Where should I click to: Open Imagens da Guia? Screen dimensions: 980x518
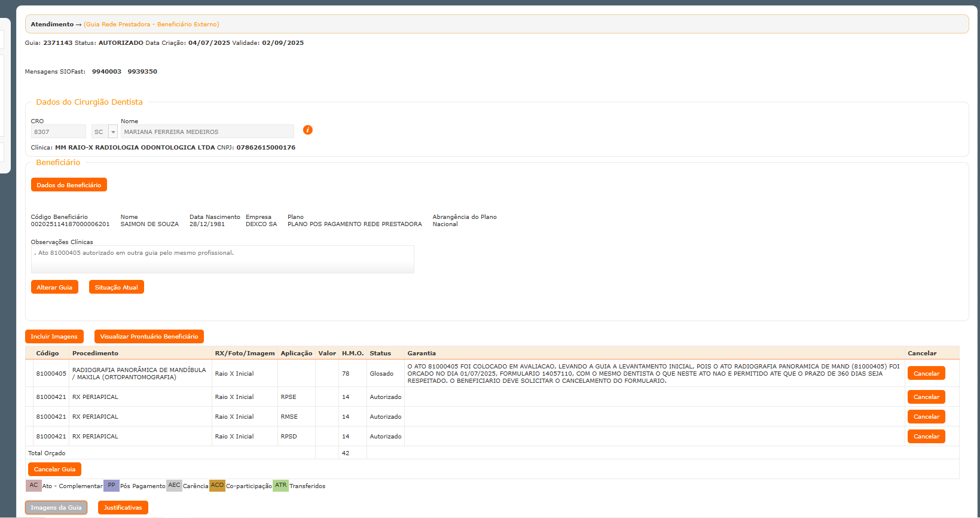point(56,507)
